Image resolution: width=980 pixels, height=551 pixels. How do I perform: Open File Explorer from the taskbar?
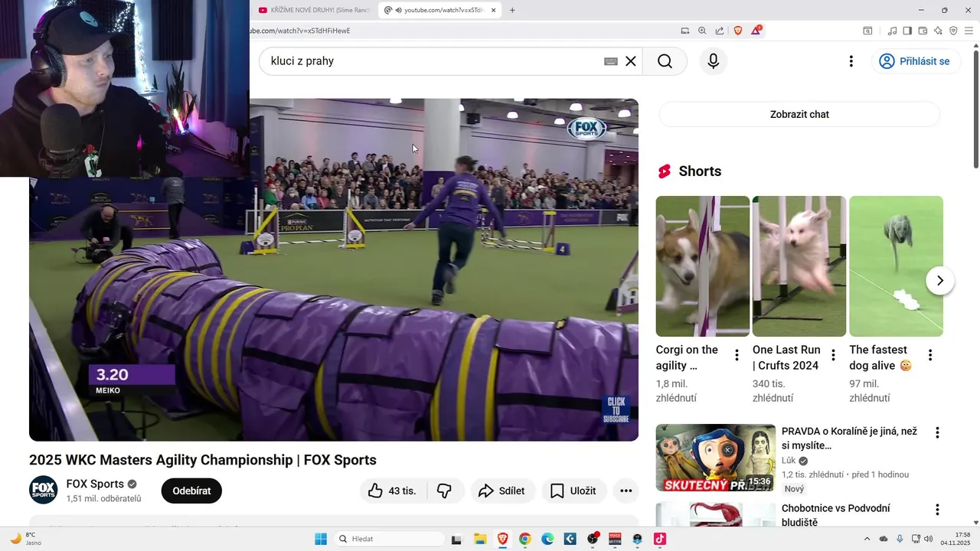click(x=480, y=539)
